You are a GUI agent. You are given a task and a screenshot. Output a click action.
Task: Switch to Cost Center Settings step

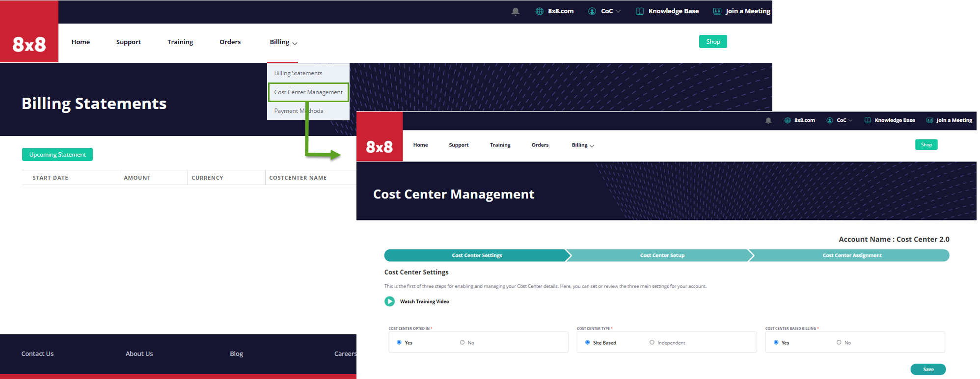tap(476, 255)
